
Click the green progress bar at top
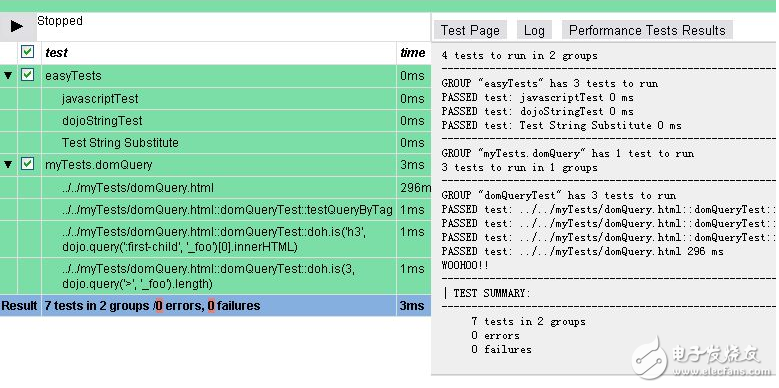coord(390,6)
